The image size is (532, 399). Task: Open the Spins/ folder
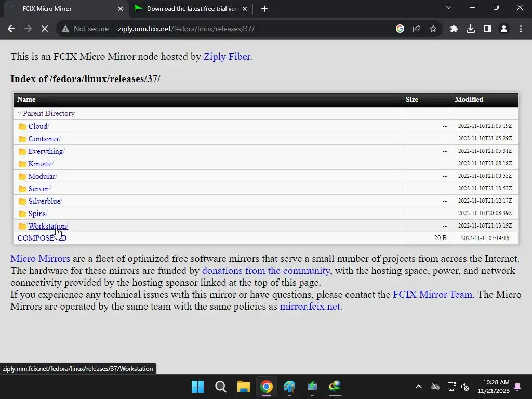[37, 214]
